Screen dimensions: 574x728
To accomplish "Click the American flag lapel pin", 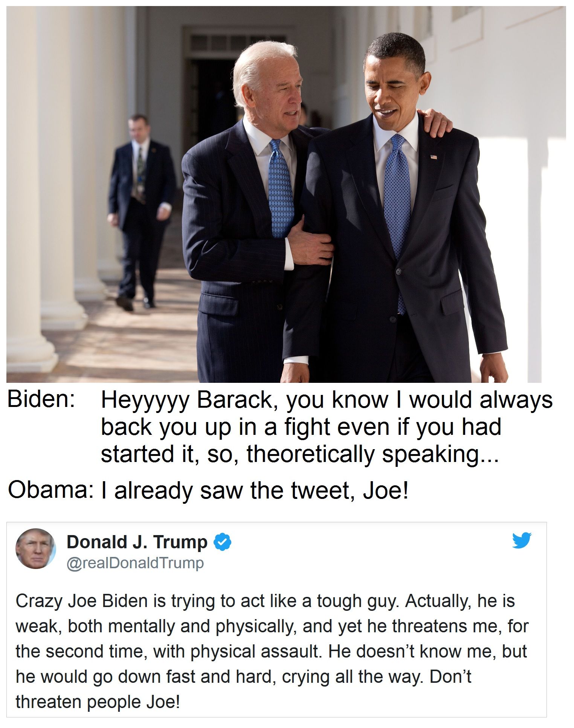I will 434,157.
